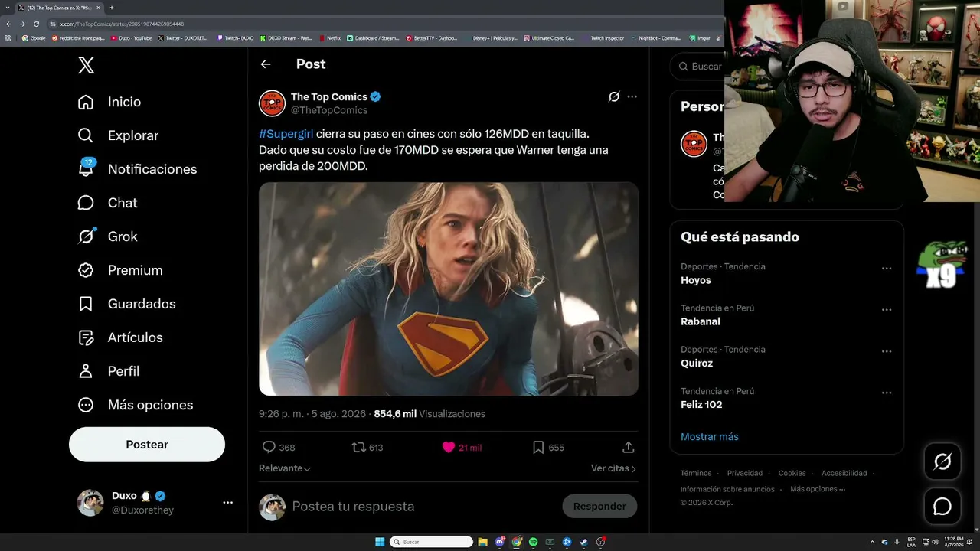Screen dimensions: 980x551
Task: Click the Grok icon on the post
Action: point(614,96)
